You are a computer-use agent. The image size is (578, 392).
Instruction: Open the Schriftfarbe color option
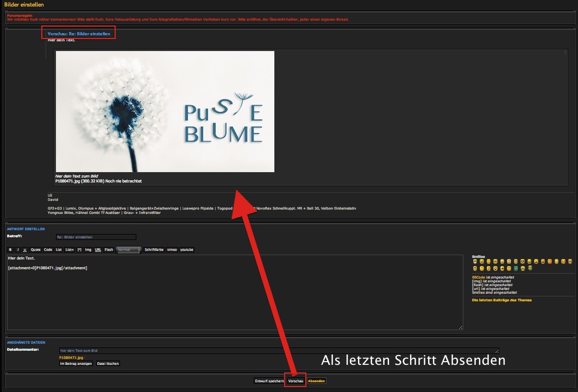click(x=154, y=250)
